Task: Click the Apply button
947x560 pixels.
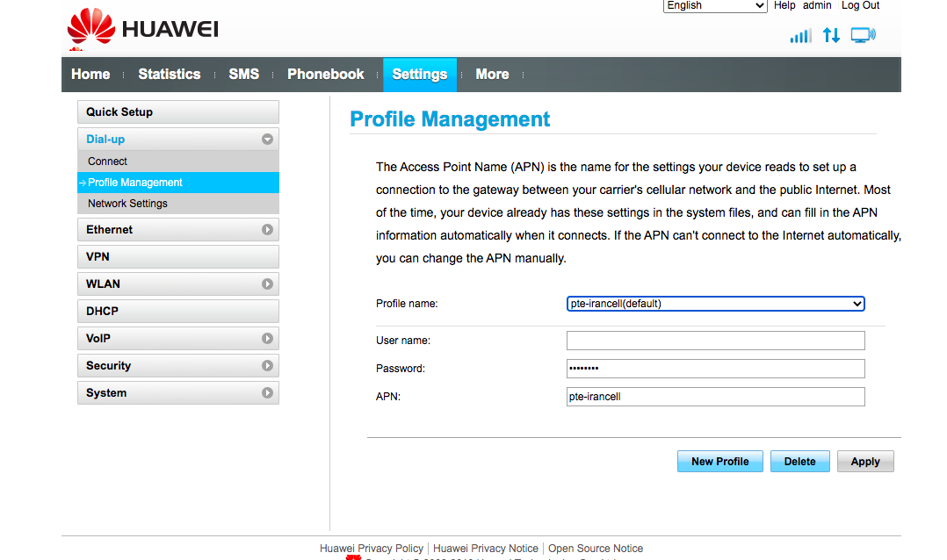Action: pos(864,462)
